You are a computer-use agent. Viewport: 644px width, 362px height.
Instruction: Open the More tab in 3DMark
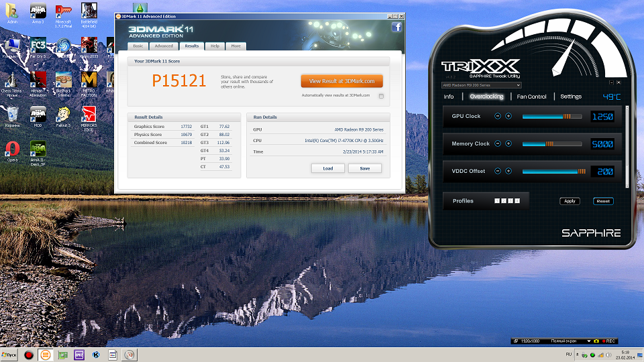tap(235, 46)
